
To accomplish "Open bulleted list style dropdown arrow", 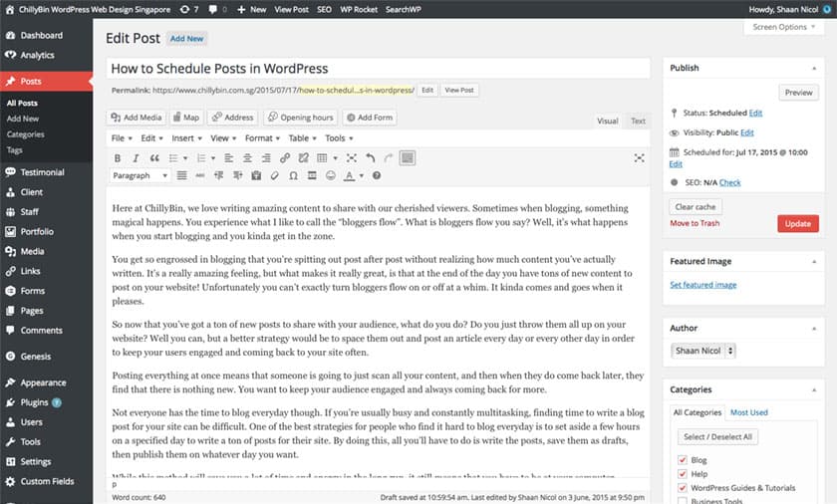I will point(185,157).
